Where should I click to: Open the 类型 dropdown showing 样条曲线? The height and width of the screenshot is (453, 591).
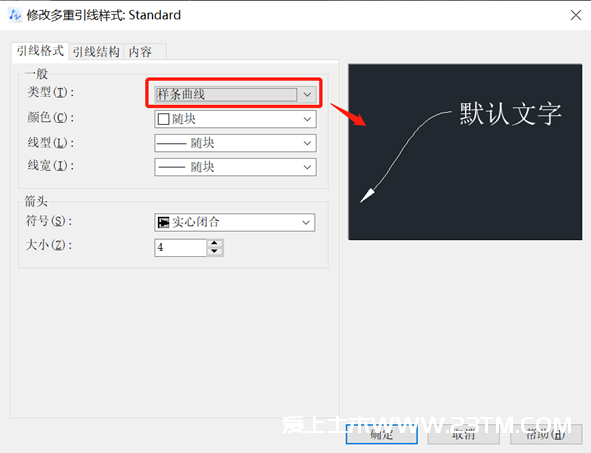pos(235,94)
